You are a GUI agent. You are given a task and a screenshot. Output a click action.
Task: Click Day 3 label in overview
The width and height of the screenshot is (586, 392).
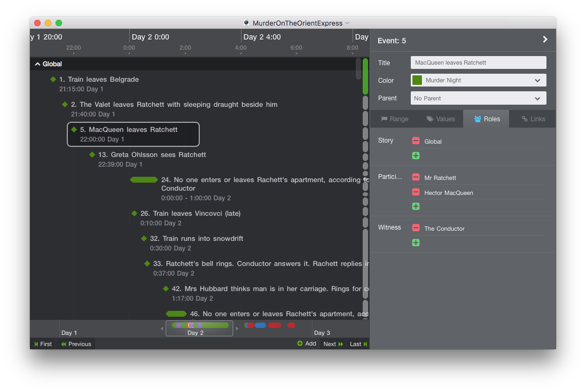322,333
